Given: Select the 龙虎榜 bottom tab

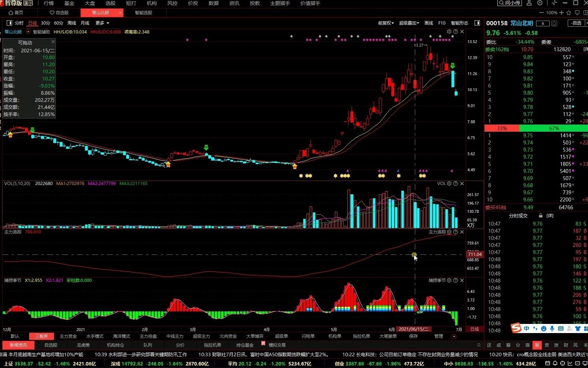Looking at the screenshot, I should pyautogui.click(x=83, y=345).
